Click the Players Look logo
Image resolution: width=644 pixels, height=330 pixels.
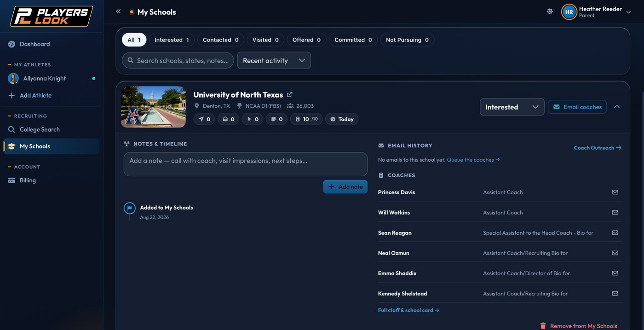click(x=52, y=16)
